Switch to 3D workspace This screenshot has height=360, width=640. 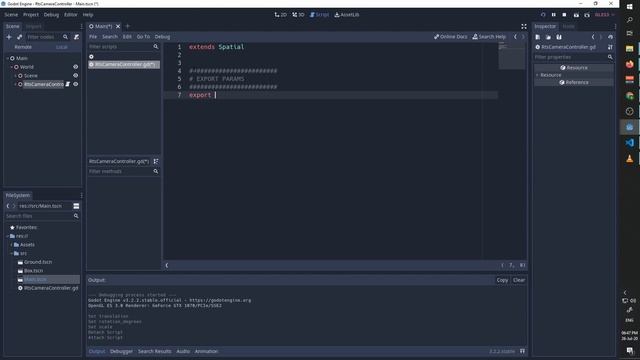tap(298, 15)
